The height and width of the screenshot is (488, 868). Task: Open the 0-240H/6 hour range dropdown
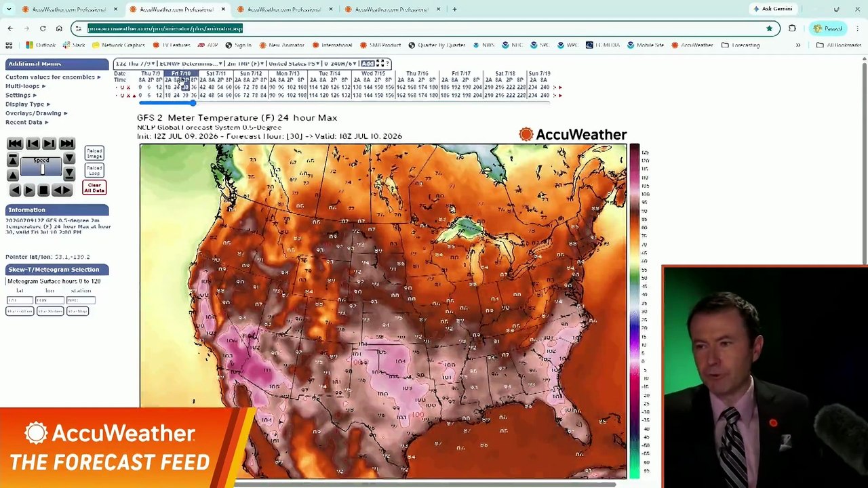(x=340, y=64)
